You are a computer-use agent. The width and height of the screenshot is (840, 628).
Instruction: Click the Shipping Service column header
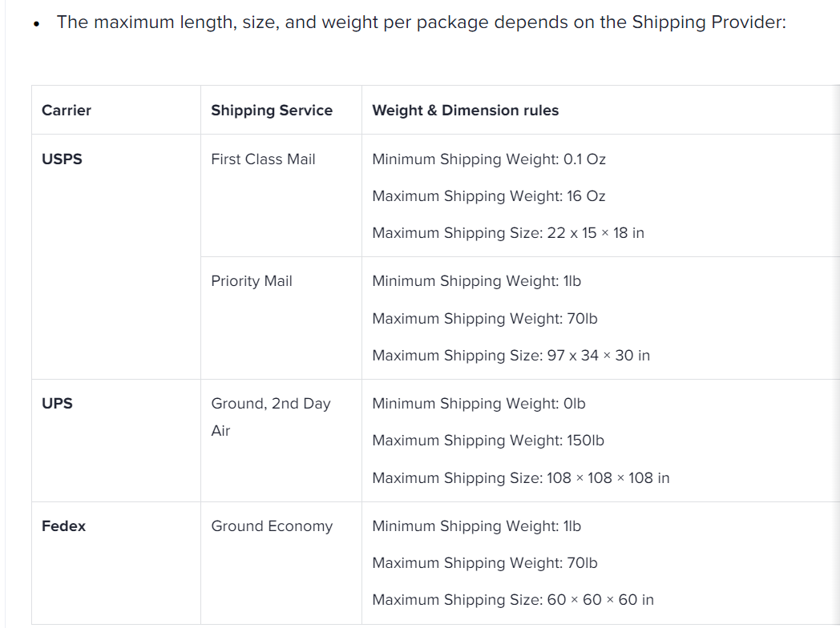pos(272,111)
